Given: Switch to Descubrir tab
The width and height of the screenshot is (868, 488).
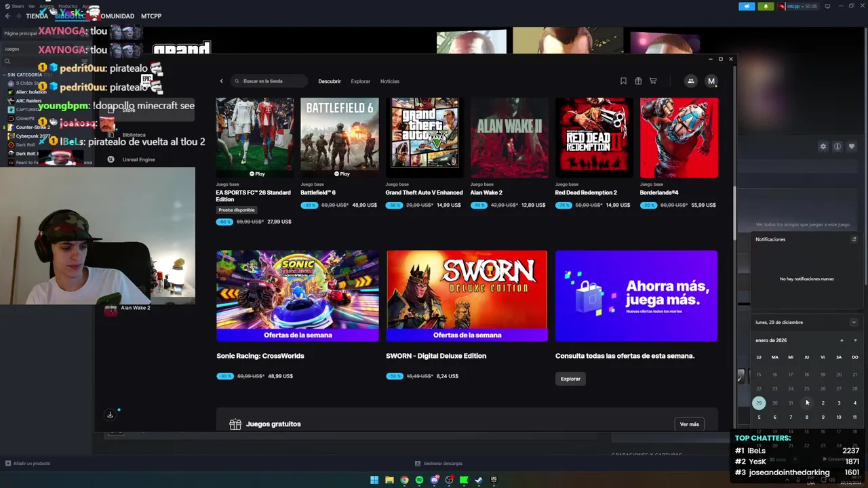Looking at the screenshot, I should pyautogui.click(x=330, y=81).
